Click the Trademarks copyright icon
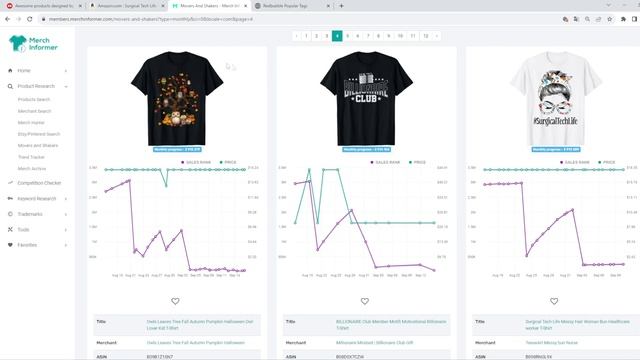 tap(10, 214)
